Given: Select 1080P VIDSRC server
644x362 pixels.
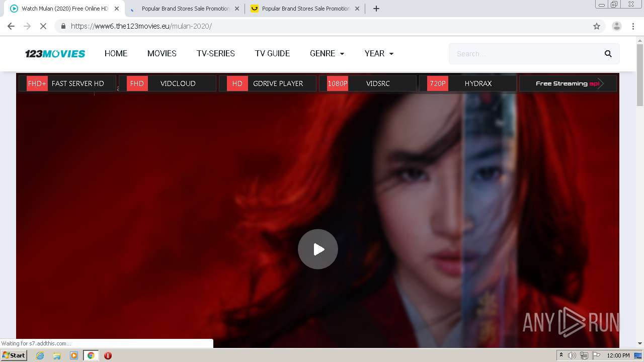Looking at the screenshot, I should point(368,83).
